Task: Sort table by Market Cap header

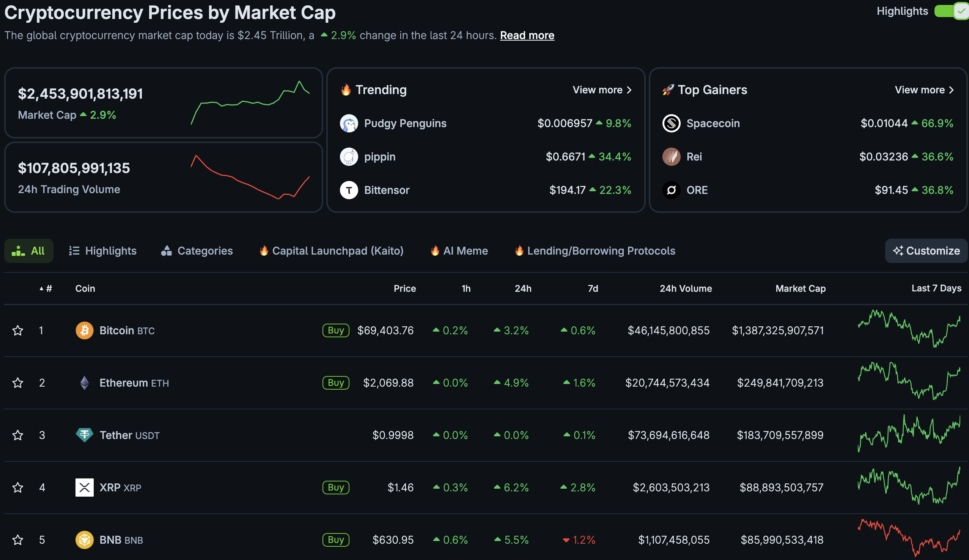Action: (x=801, y=288)
